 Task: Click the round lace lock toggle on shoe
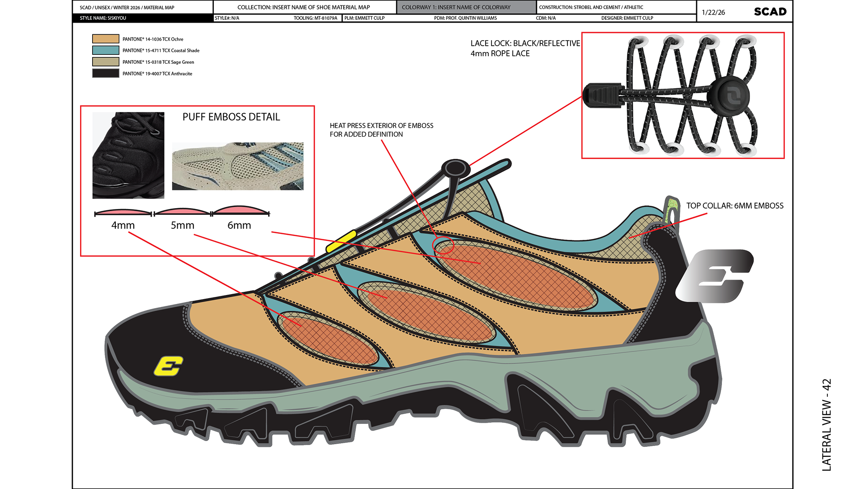455,168
